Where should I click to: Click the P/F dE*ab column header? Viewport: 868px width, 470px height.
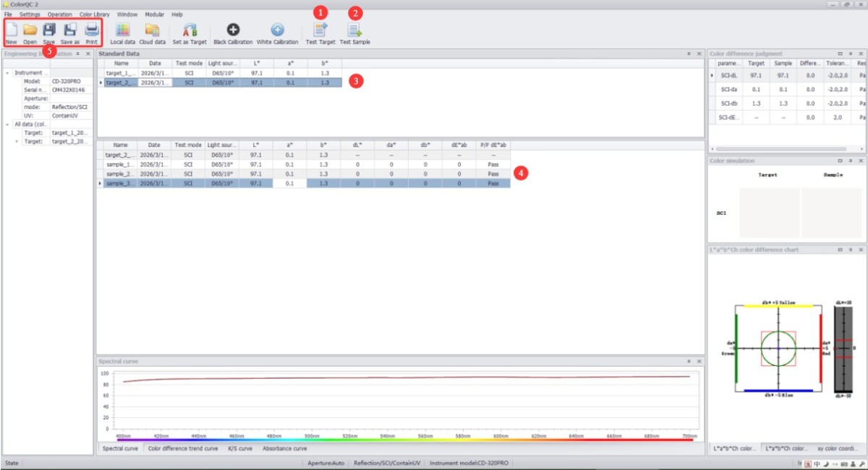pos(493,145)
